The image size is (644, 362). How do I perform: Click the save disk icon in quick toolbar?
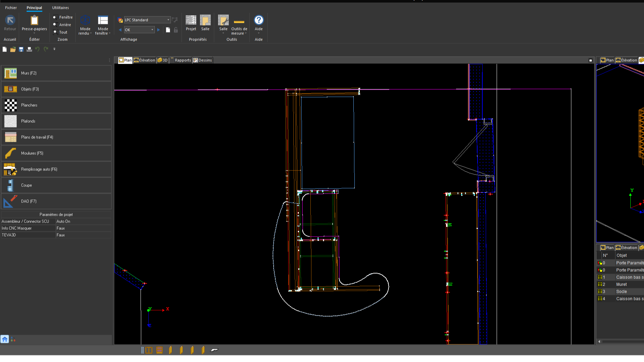[21, 49]
